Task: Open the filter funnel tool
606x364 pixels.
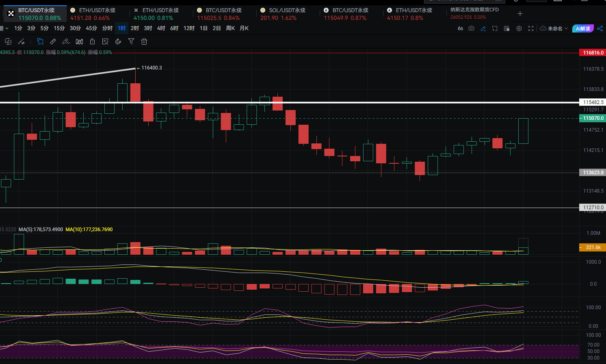Action: coord(131,41)
